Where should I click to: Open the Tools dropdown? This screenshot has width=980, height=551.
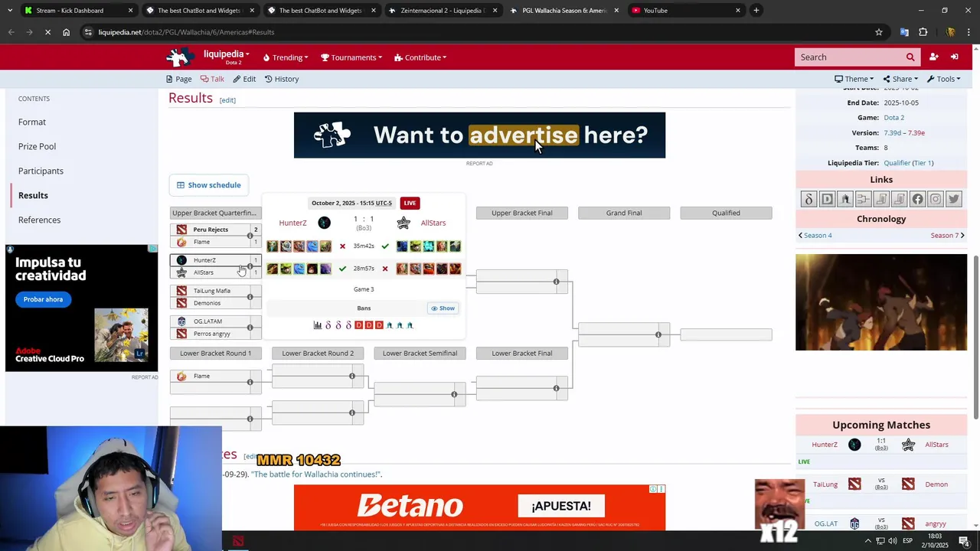coord(943,79)
